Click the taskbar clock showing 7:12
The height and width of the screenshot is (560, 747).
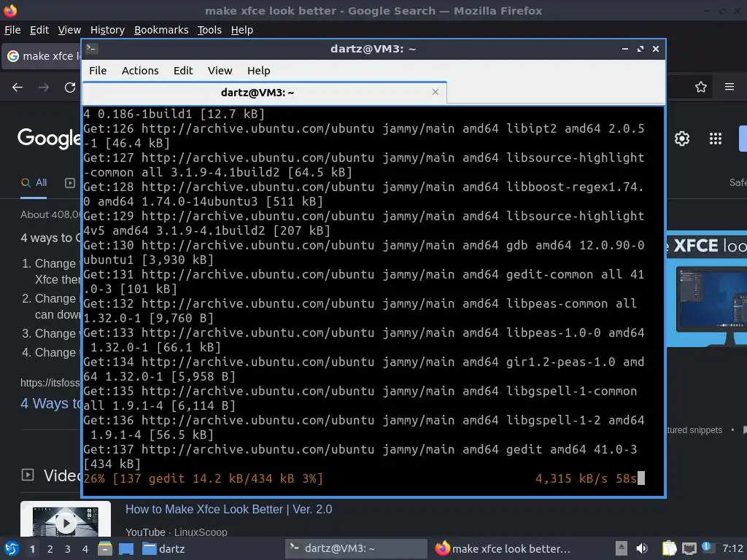(732, 548)
